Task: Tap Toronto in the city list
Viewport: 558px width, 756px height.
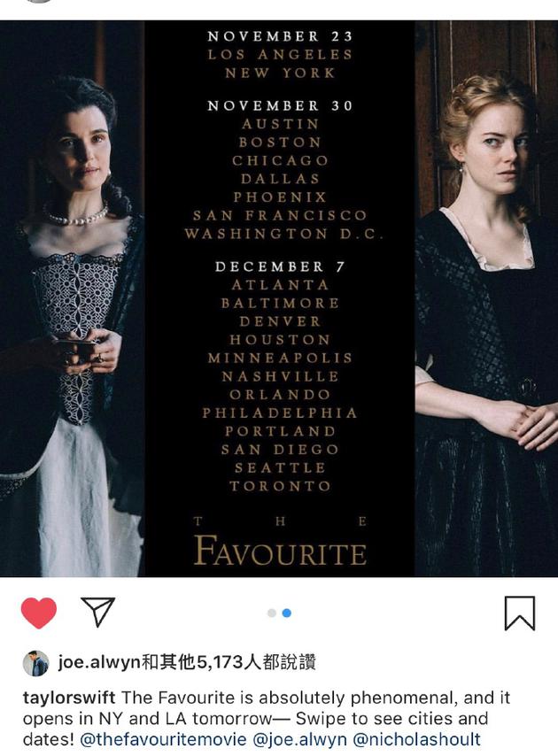Action: click(x=280, y=486)
